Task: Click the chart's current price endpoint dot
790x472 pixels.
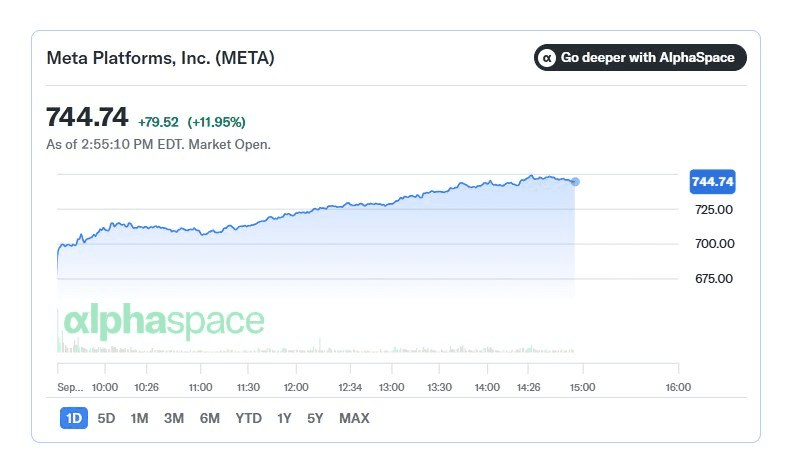Action: (x=575, y=182)
